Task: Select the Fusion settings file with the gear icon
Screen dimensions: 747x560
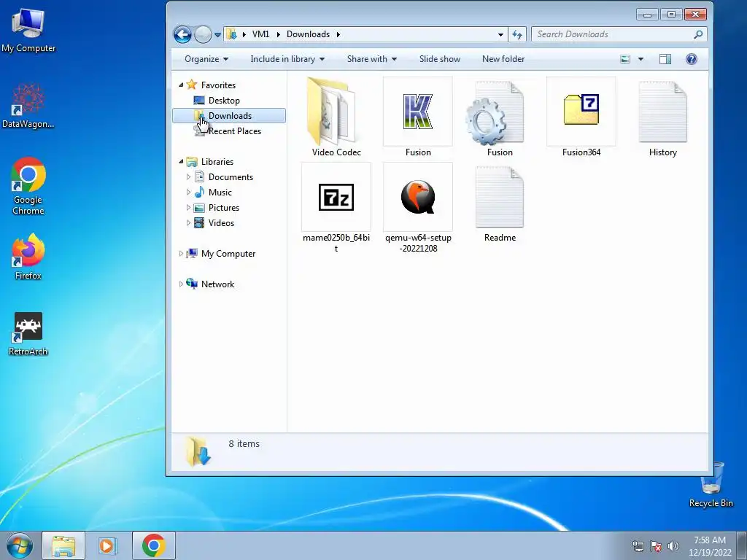Action: click(x=499, y=118)
